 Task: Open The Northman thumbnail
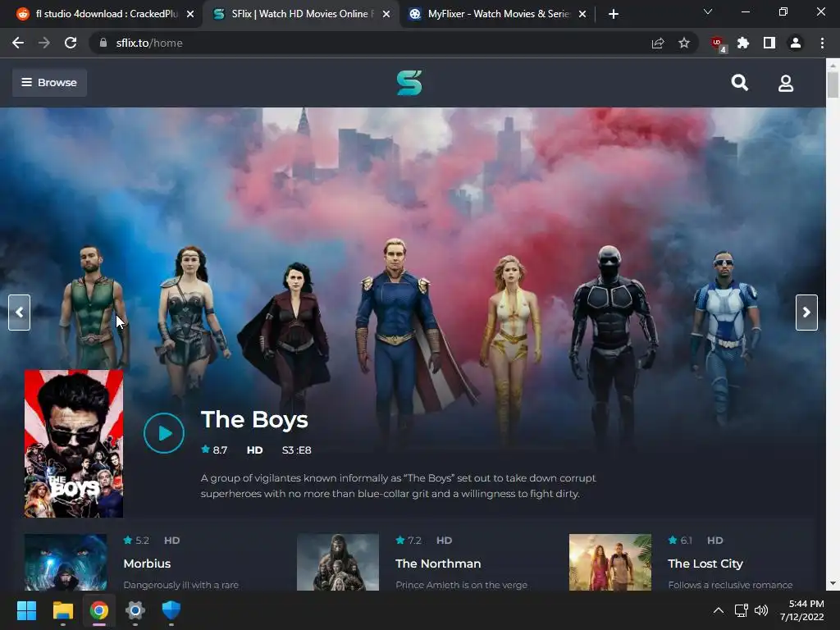click(x=338, y=563)
